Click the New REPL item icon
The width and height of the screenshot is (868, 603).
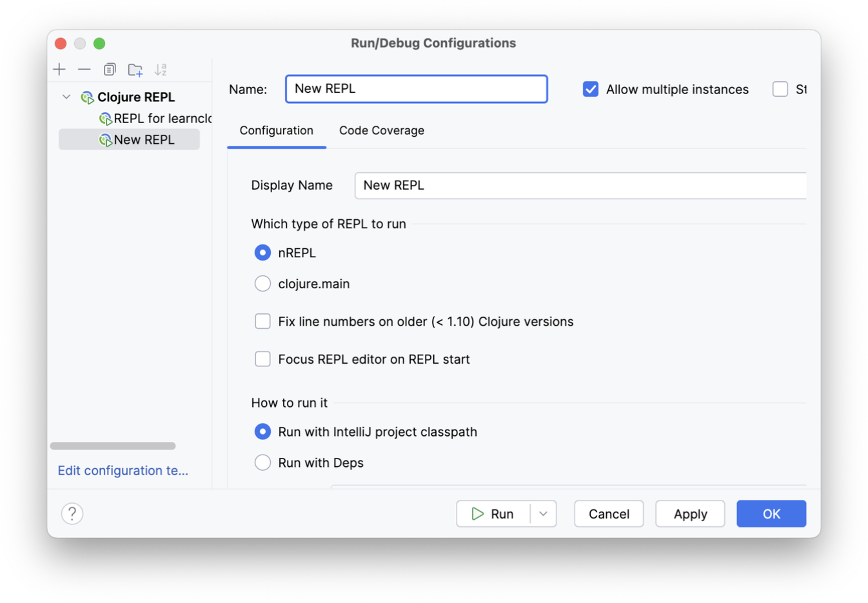click(x=105, y=140)
